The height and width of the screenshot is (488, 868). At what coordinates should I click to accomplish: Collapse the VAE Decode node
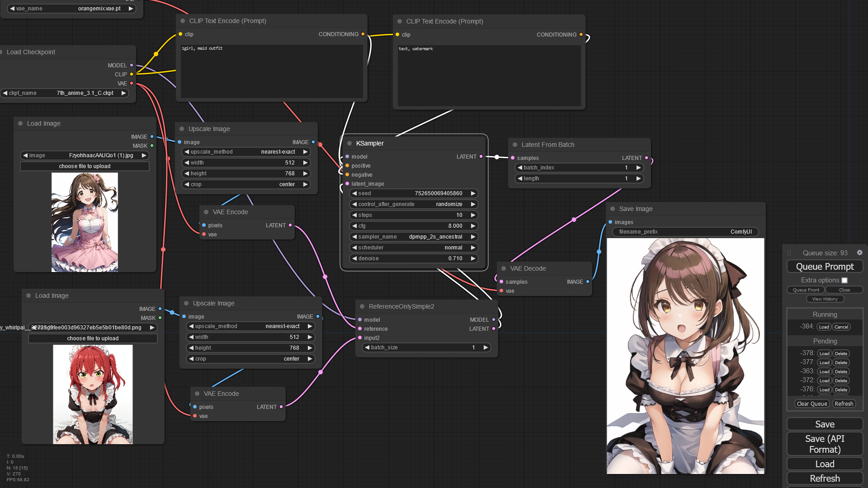tap(504, 268)
